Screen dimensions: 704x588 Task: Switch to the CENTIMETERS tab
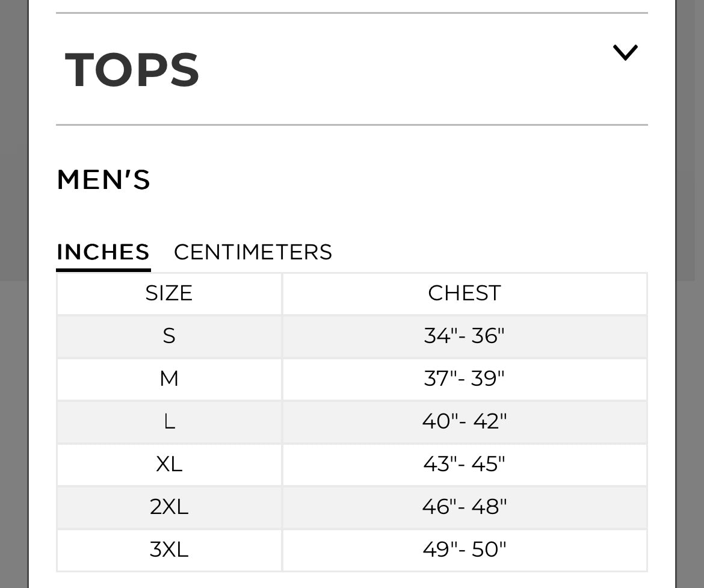(253, 252)
